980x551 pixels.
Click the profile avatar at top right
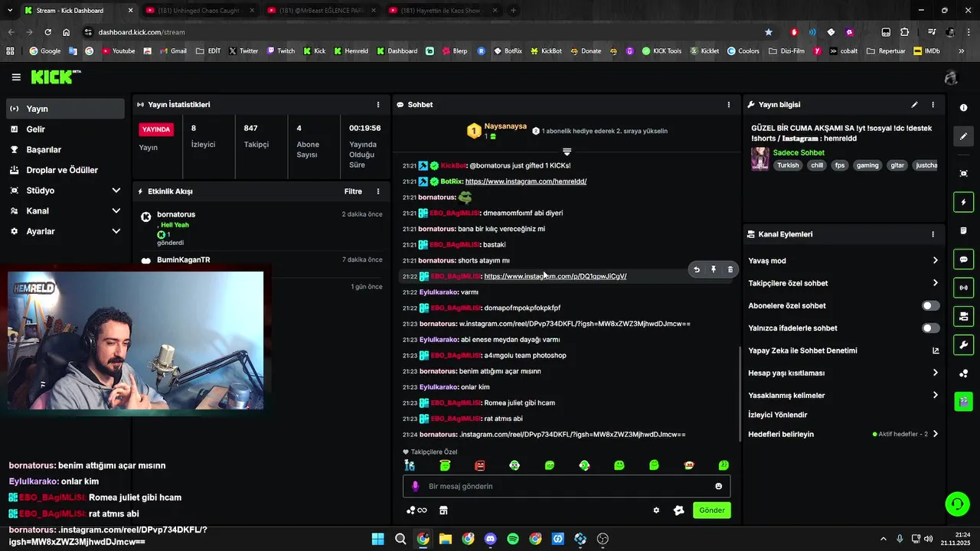click(951, 77)
